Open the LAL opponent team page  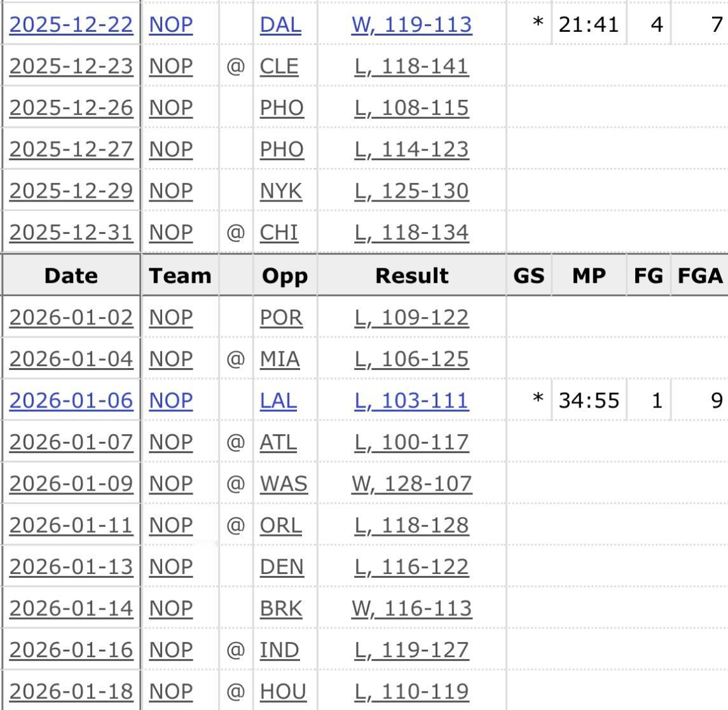278,400
